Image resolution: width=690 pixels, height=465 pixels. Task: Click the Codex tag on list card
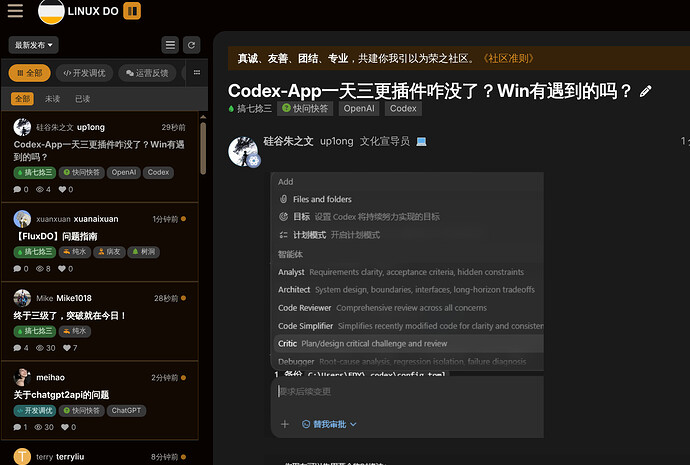(158, 172)
